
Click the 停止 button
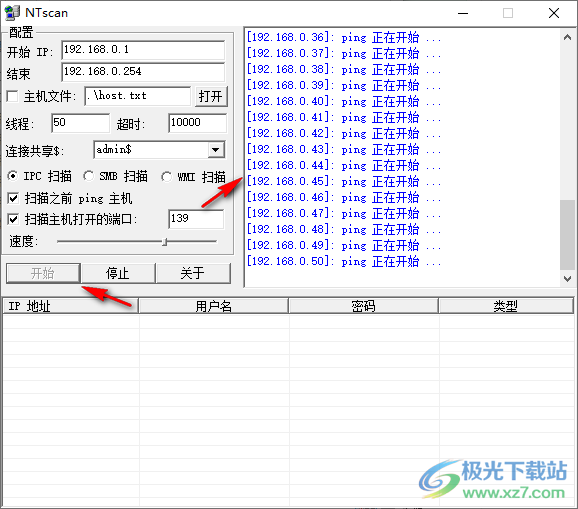[118, 273]
